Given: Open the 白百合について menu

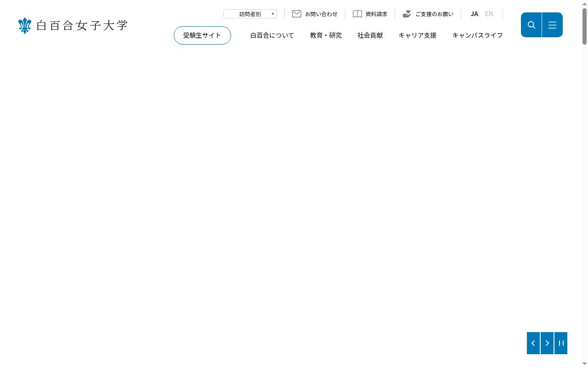Looking at the screenshot, I should click(272, 35).
